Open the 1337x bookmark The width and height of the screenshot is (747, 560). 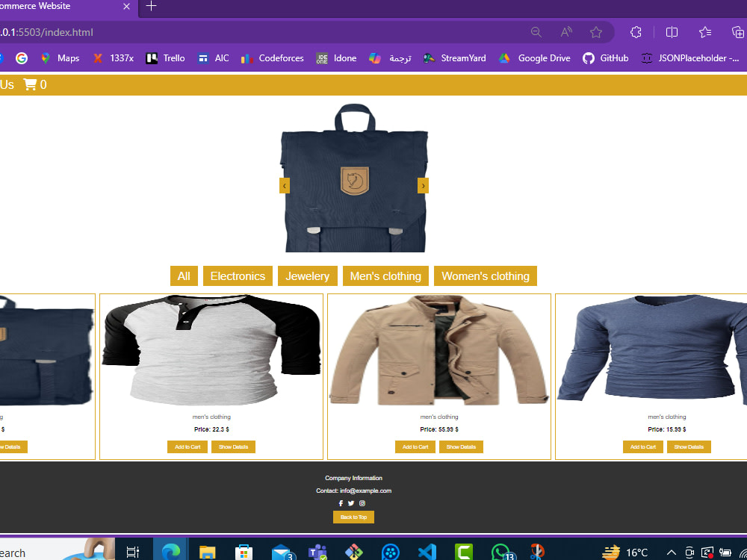pos(114,58)
